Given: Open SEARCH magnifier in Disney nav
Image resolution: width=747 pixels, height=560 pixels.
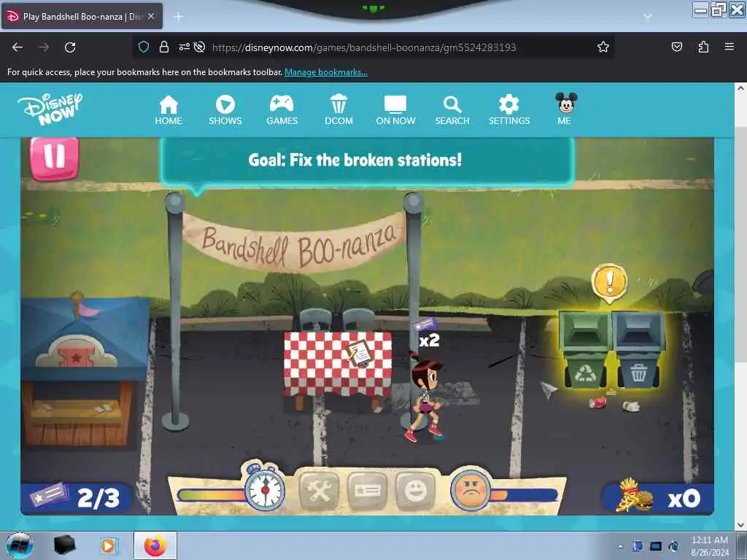Looking at the screenshot, I should [452, 110].
